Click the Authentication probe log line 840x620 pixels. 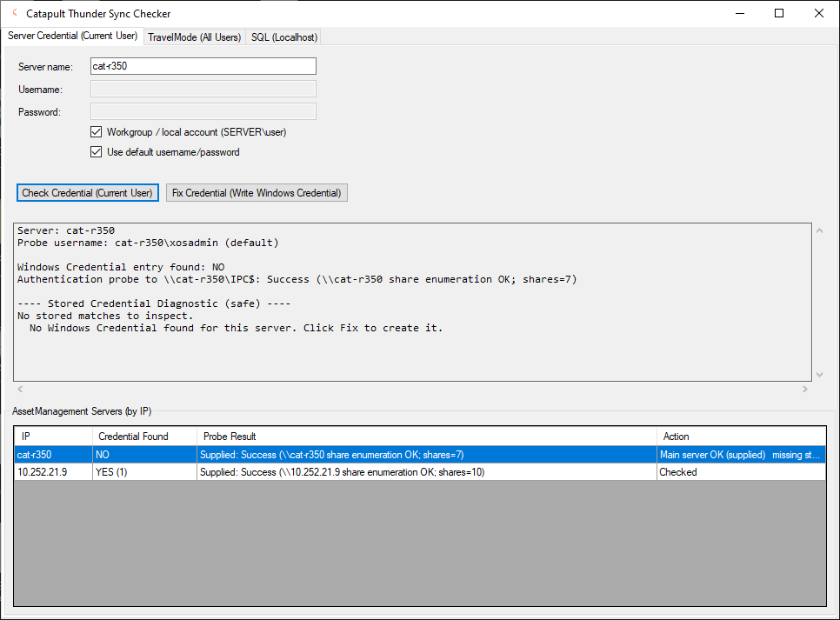[x=297, y=279]
